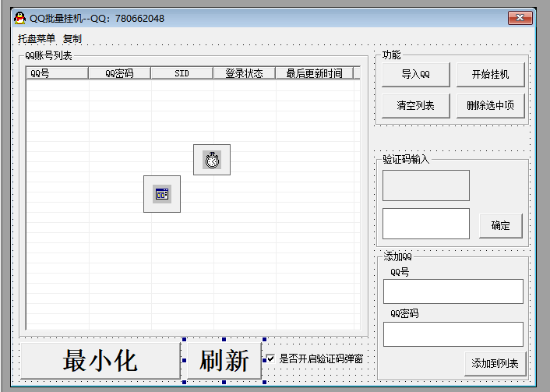Click the QQ账号列表 group label
Screen dimensions: 550x392
point(49,55)
